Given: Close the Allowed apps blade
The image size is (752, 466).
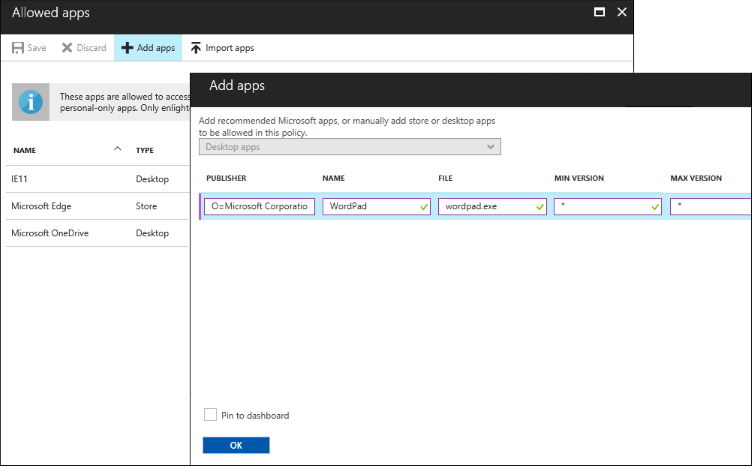Looking at the screenshot, I should (x=622, y=13).
